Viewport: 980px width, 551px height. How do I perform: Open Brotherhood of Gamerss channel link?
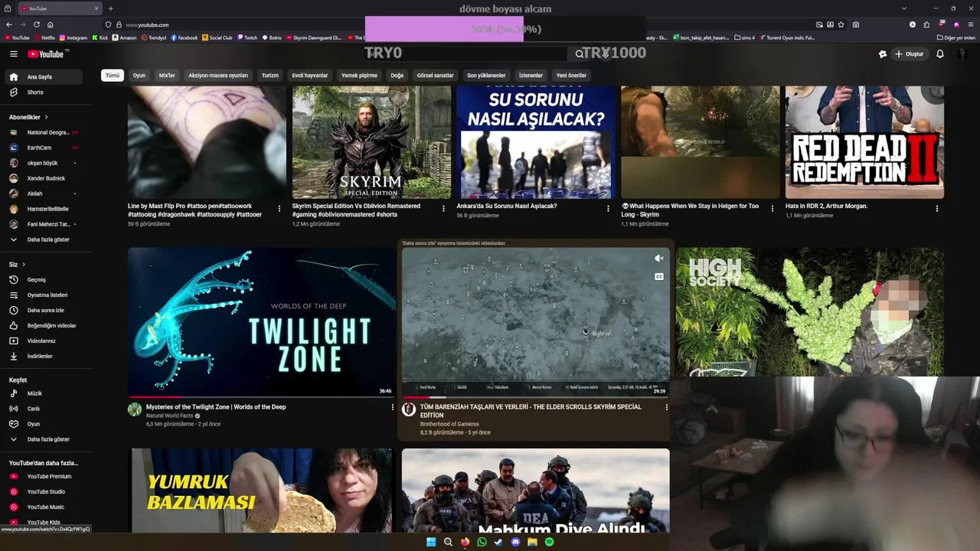point(449,424)
